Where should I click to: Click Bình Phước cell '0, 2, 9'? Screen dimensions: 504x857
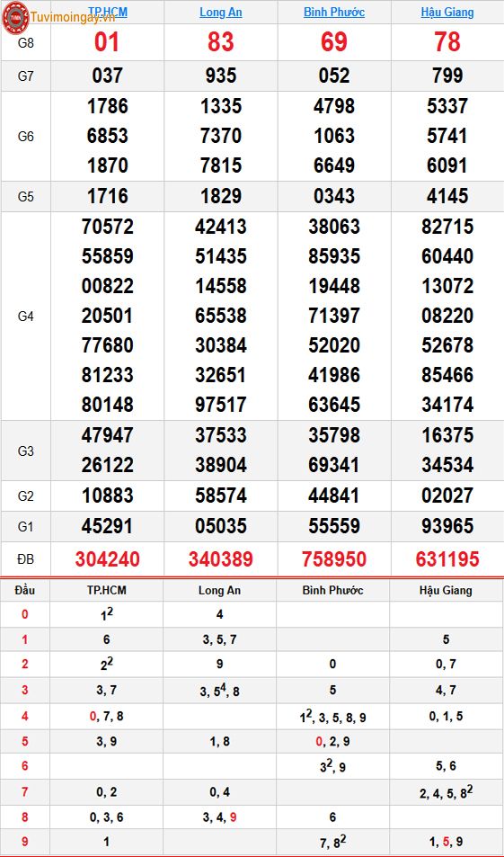coord(332,742)
